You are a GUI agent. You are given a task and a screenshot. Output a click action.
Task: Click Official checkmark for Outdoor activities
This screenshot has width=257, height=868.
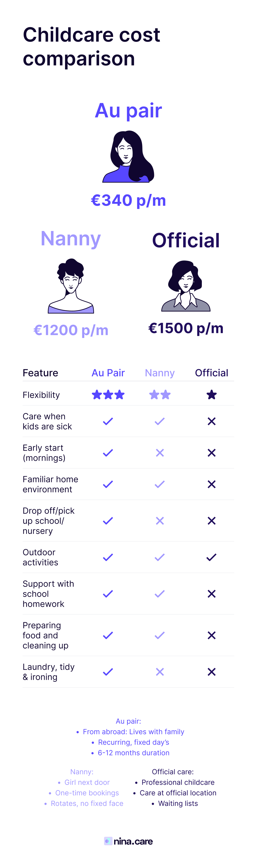[x=211, y=557]
